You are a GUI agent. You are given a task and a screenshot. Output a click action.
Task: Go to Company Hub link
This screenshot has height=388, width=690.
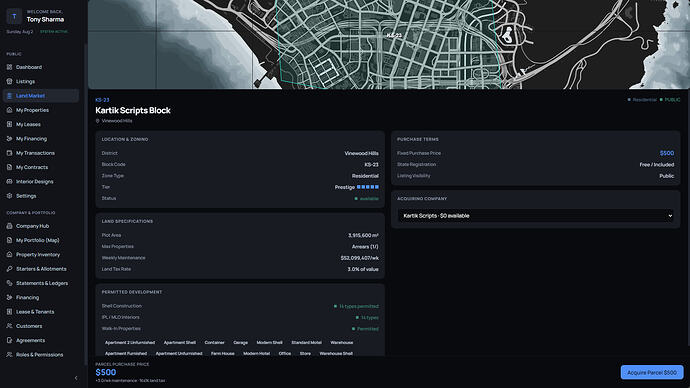[x=40, y=226]
